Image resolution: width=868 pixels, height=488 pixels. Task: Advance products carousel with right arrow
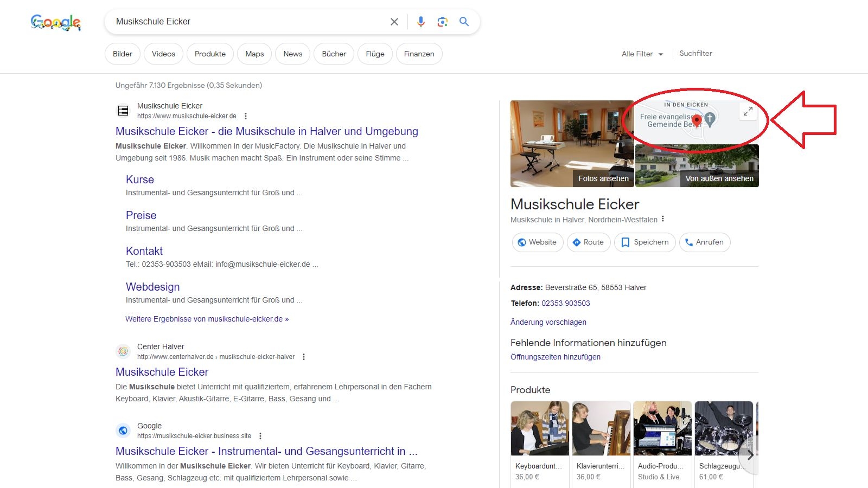click(x=750, y=455)
